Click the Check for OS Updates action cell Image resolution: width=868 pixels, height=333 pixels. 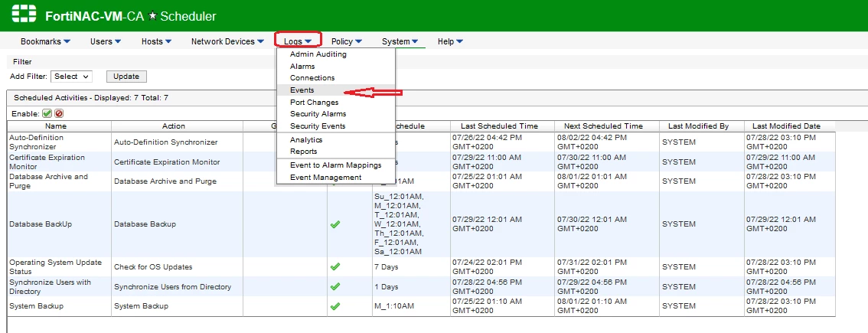(177, 267)
